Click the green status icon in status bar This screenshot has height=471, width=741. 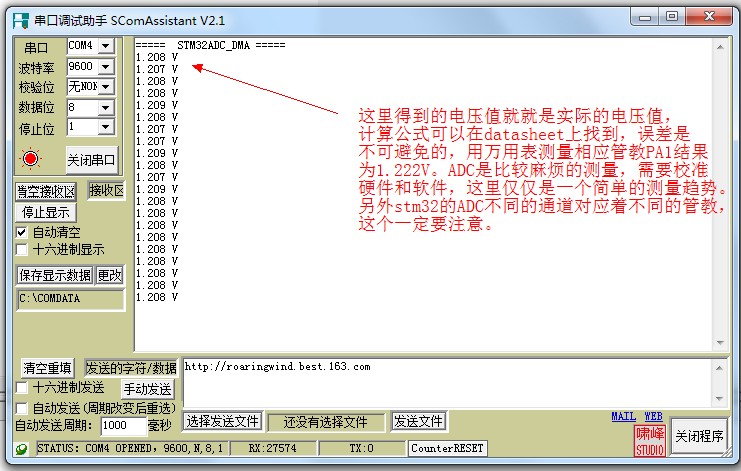(x=21, y=449)
